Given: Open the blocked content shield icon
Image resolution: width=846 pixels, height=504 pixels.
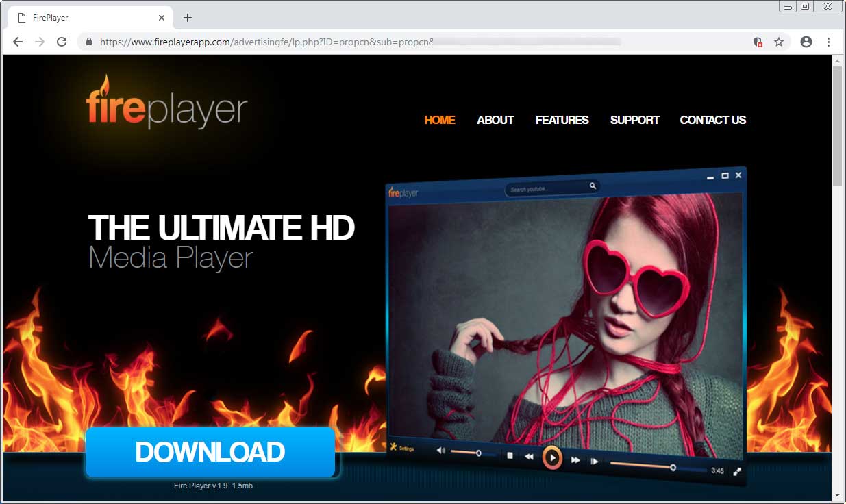Looking at the screenshot, I should (x=758, y=42).
